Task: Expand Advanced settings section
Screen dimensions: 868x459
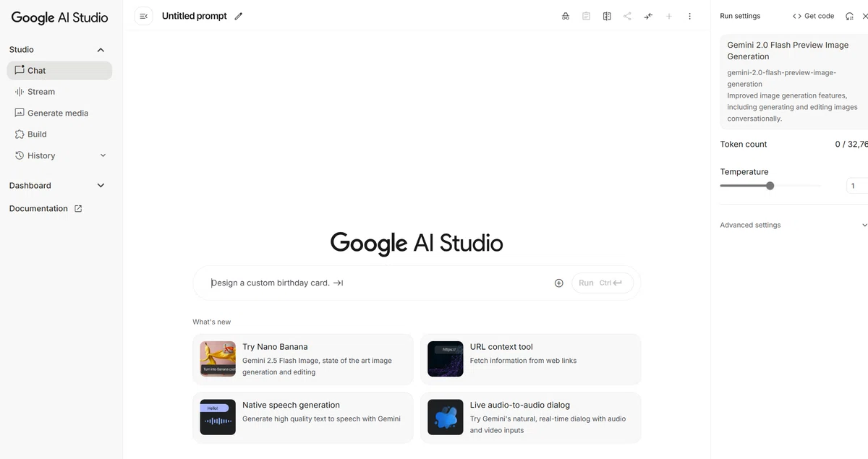Action: coord(793,225)
